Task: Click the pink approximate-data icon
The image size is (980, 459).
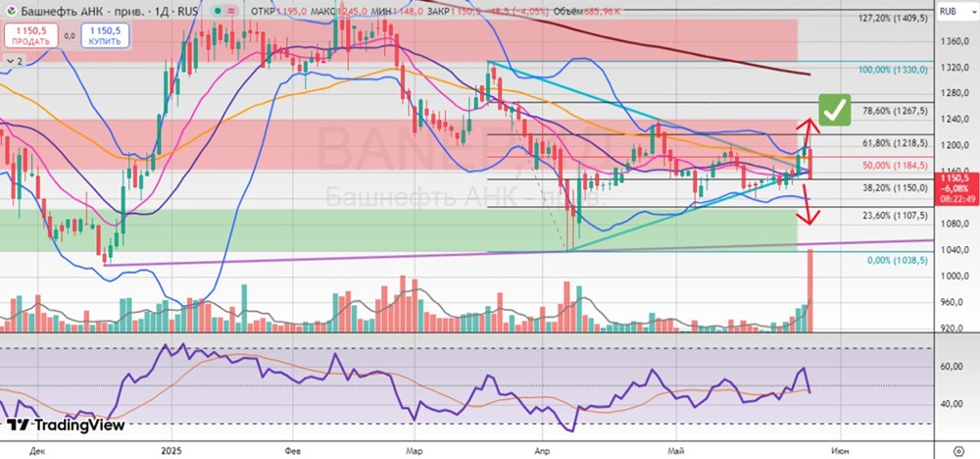Action: (232, 11)
